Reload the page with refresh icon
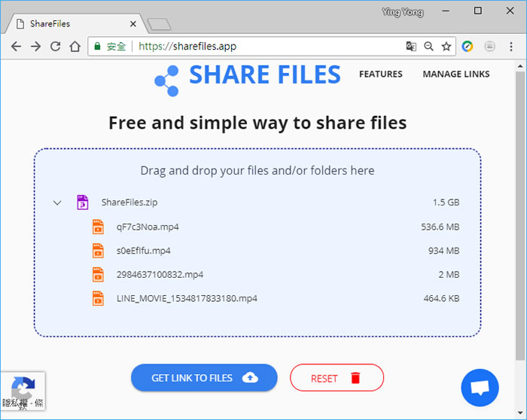Screen dimensions: 527x420 (x=56, y=47)
